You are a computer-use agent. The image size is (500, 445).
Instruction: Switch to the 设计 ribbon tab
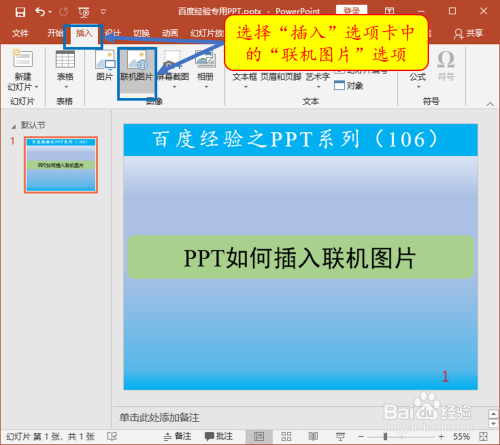(113, 33)
